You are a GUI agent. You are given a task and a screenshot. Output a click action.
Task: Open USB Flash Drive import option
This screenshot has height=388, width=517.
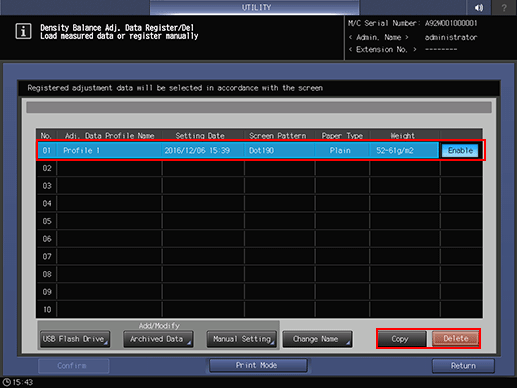75,339
